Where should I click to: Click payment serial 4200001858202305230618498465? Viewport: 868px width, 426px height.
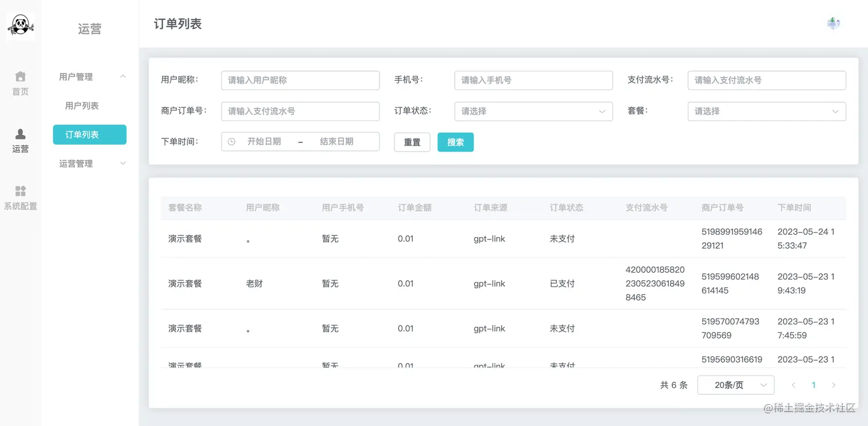[655, 284]
